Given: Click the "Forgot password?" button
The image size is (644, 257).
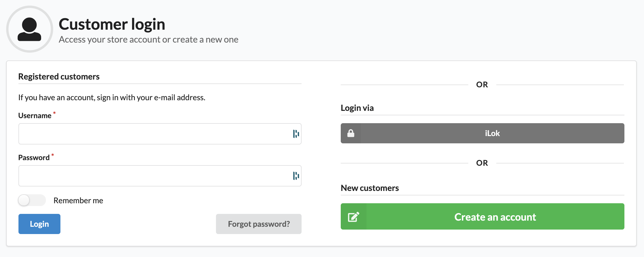Looking at the screenshot, I should click(x=258, y=224).
